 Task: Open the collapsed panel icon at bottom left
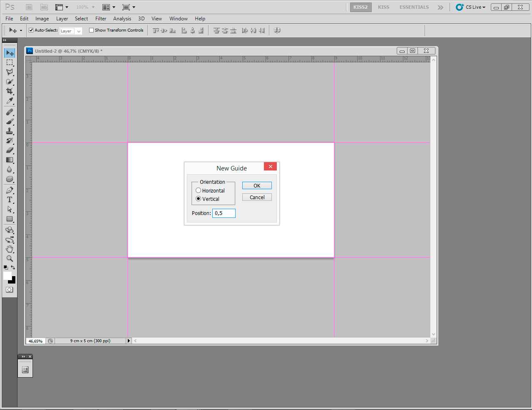click(25, 369)
